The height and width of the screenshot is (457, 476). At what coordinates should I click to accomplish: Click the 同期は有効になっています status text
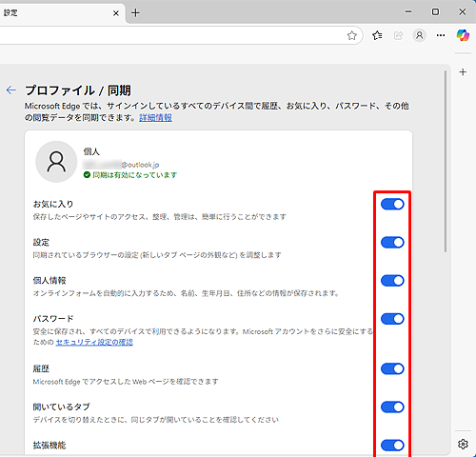click(x=135, y=175)
